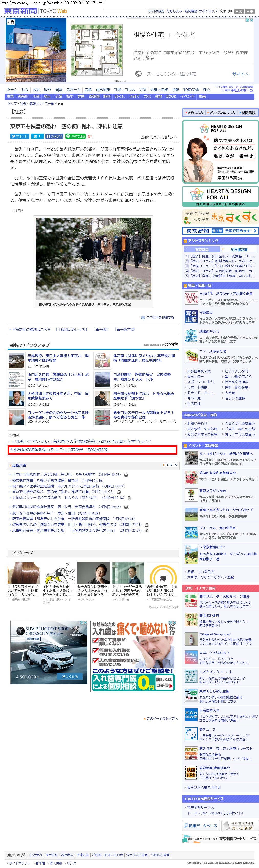This screenshot has height=868, width=259.
Task: Open the 神奈川 regional menu item
Action: tap(23, 96)
